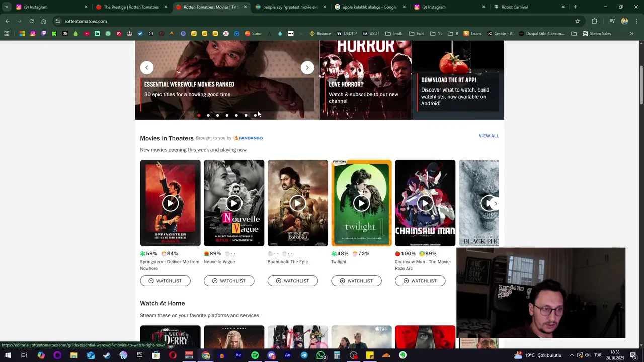Add Baahubali: The Epic to watchlist
644x362 pixels.
pos(293,281)
